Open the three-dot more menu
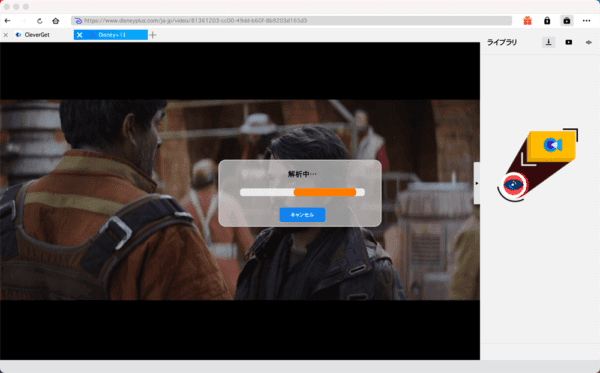This screenshot has width=600, height=373. 587,21
